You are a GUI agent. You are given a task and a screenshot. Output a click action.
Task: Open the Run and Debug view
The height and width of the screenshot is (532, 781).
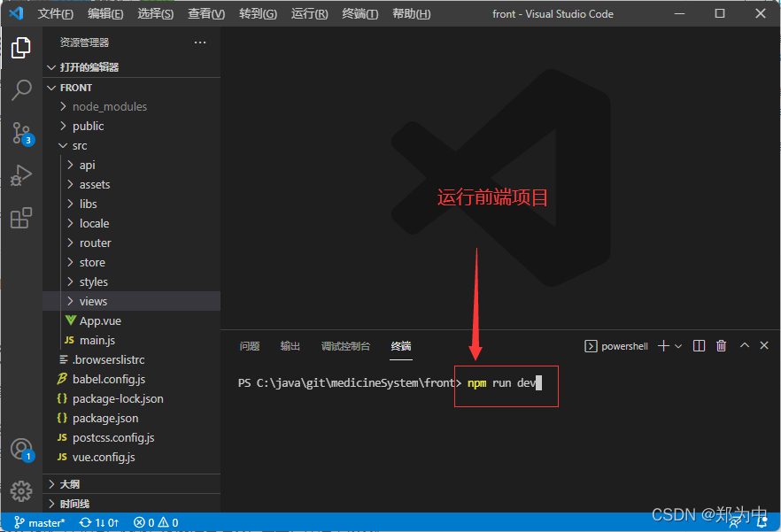(21, 175)
